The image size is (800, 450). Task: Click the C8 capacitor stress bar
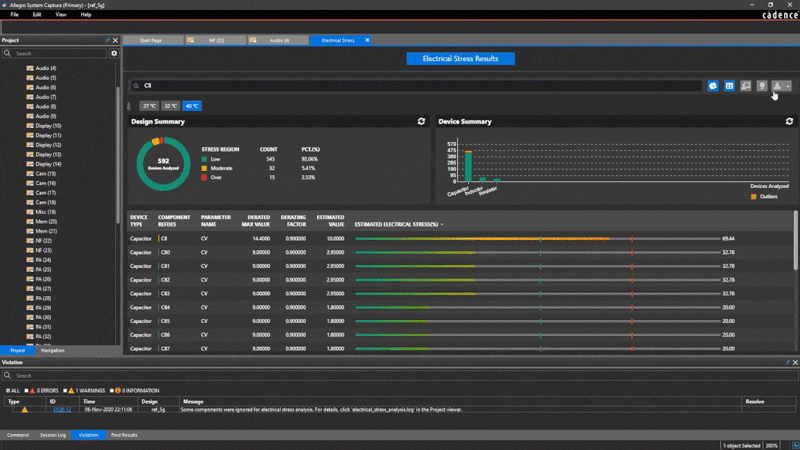point(537,239)
